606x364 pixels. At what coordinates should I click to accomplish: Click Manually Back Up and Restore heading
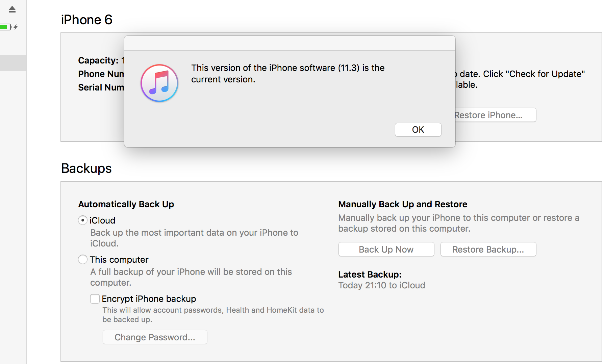coord(403,204)
